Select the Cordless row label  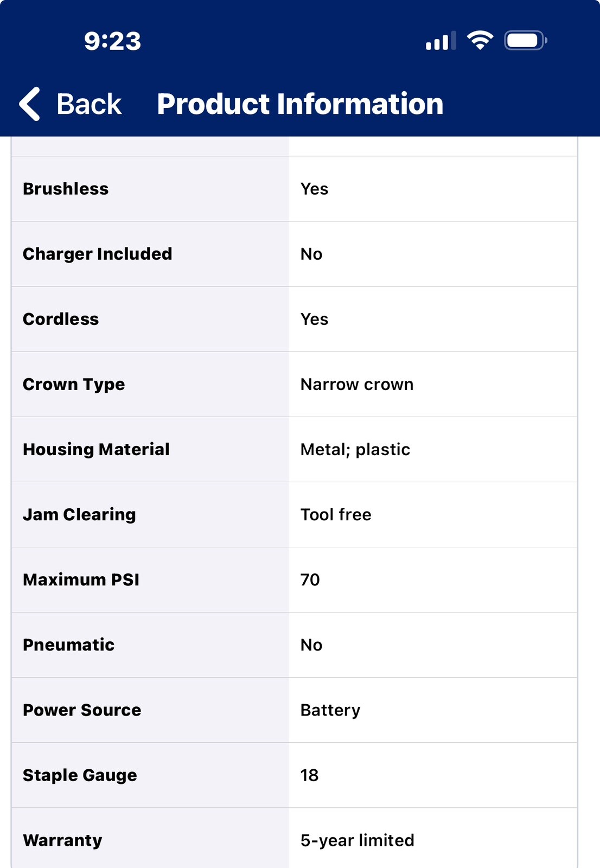(x=61, y=319)
